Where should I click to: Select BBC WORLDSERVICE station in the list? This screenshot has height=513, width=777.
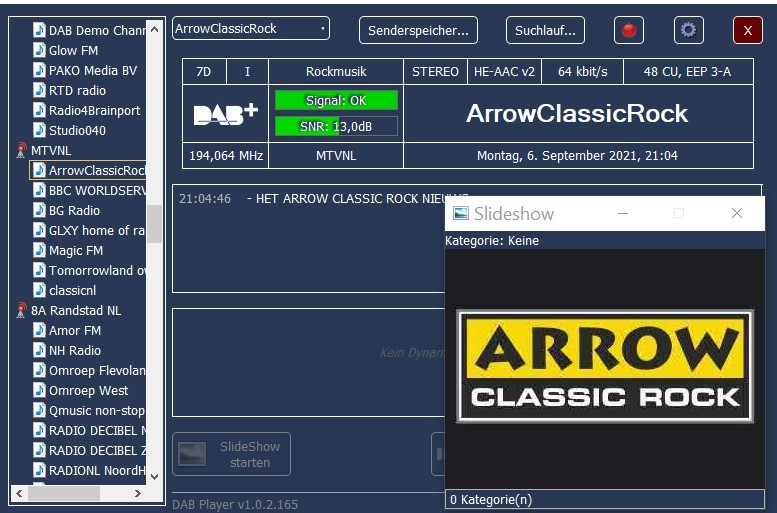96,191
